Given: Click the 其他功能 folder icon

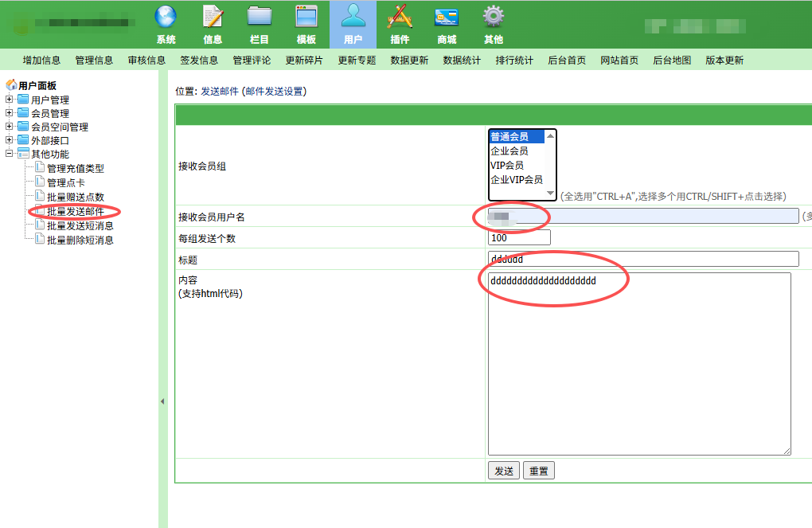Looking at the screenshot, I should point(23,154).
